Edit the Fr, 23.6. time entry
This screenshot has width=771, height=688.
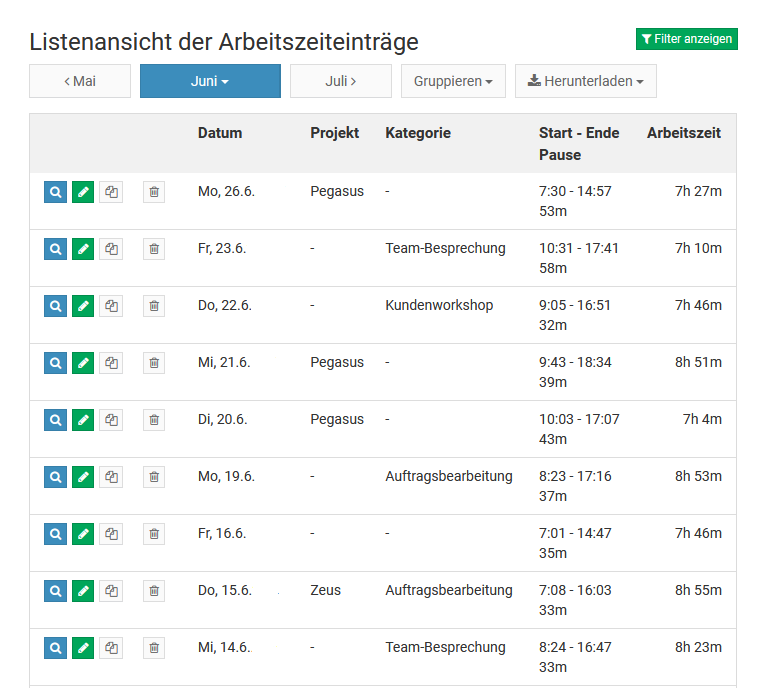tap(83, 249)
